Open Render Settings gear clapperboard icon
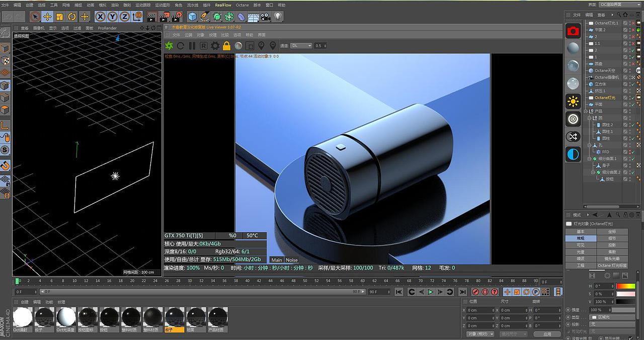 (x=177, y=17)
